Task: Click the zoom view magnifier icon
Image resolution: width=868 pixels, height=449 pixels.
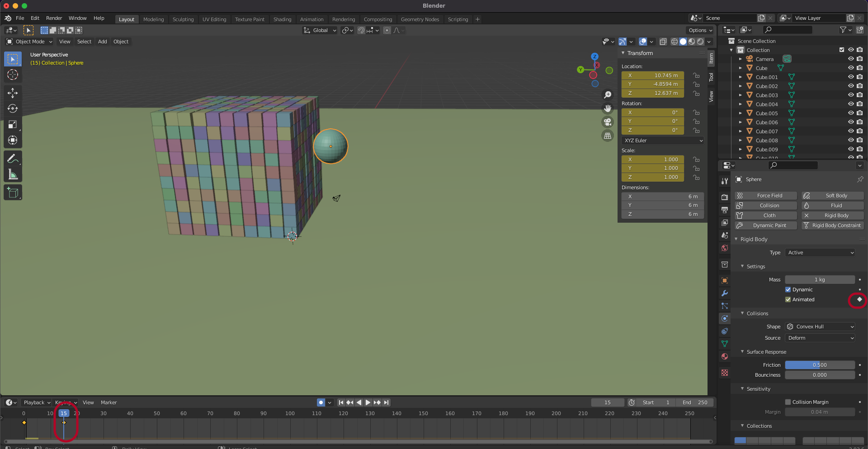Action: tap(608, 95)
